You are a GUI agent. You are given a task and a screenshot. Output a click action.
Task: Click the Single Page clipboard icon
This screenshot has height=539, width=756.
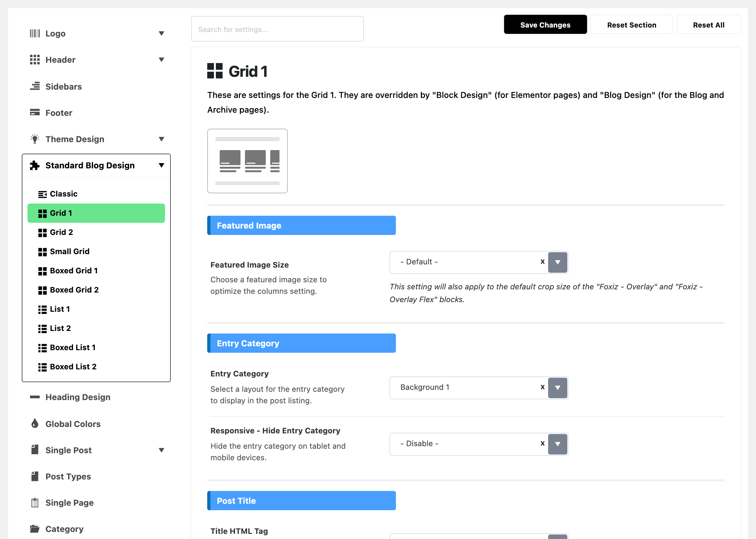point(35,503)
